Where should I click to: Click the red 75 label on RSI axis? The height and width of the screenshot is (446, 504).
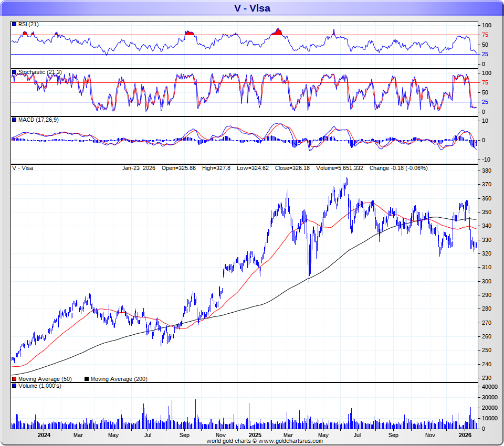[x=485, y=35]
